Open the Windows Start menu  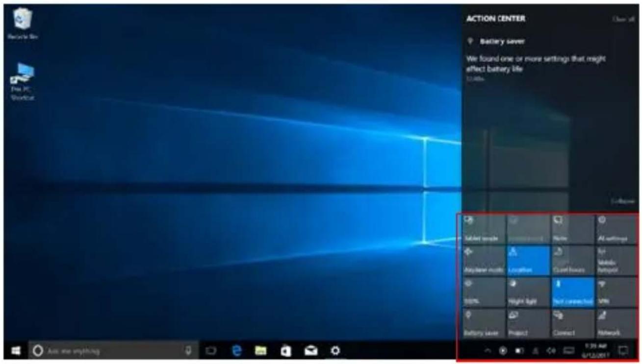coord(16,351)
